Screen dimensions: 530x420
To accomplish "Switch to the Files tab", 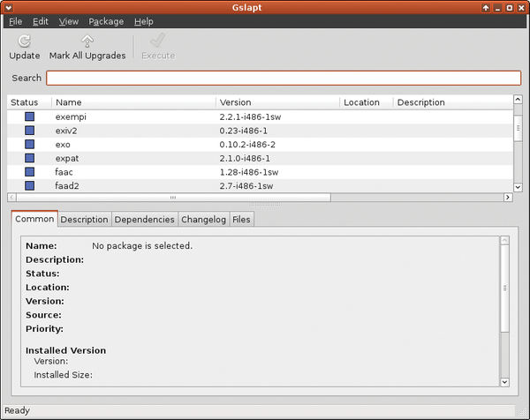I will click(x=241, y=220).
